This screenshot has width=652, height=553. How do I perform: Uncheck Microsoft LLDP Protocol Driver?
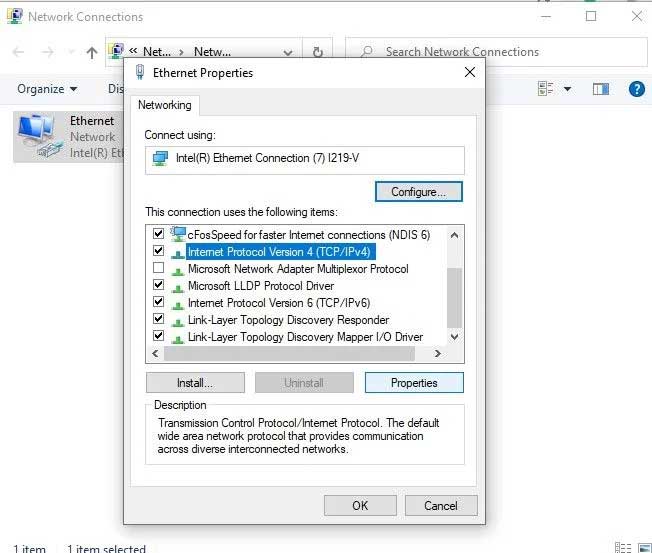pos(158,284)
